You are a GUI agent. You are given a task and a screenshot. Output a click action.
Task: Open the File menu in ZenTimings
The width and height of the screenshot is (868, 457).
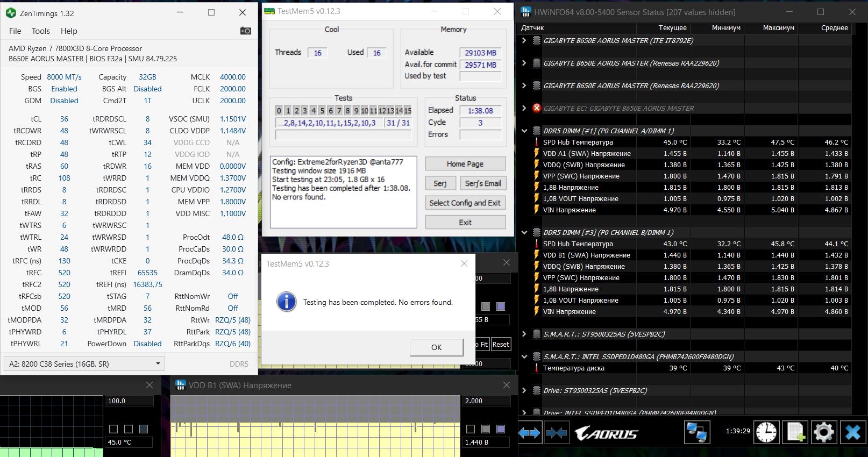pyautogui.click(x=15, y=31)
